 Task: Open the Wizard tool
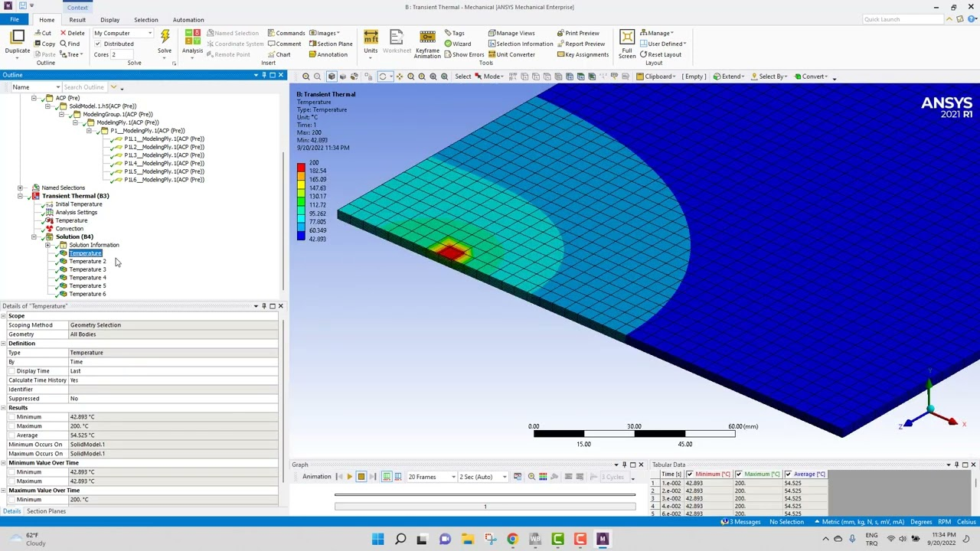pos(457,44)
